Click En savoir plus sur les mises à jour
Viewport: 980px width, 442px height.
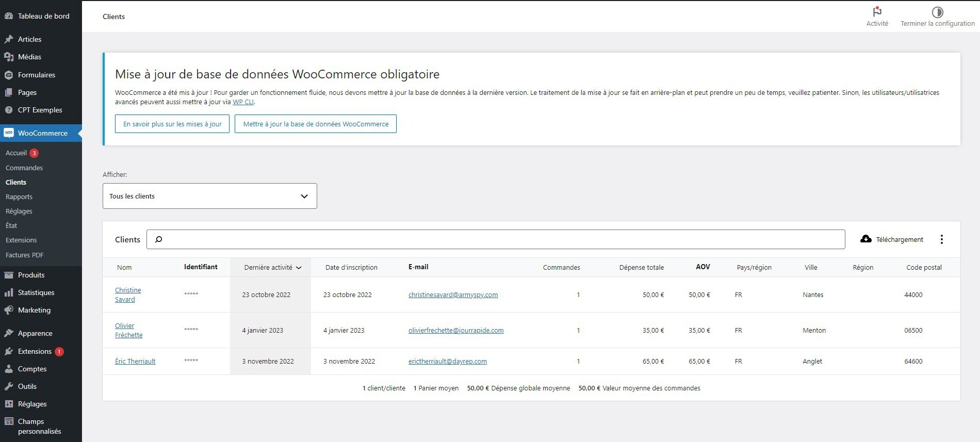(172, 124)
